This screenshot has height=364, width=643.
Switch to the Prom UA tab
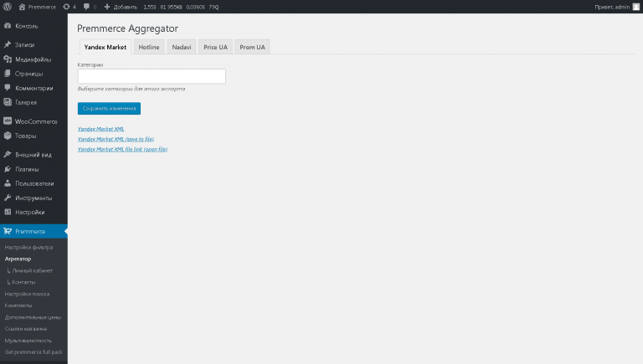click(x=252, y=47)
